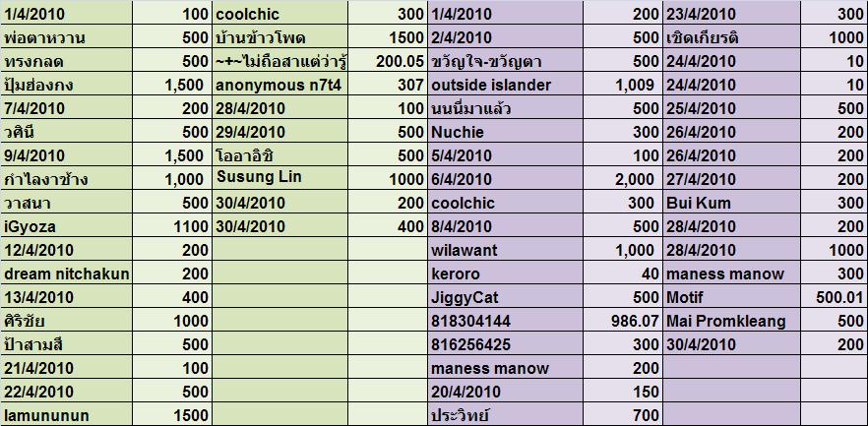Select the 'Nuchie' cell
868x426 pixels.
pos(505,132)
